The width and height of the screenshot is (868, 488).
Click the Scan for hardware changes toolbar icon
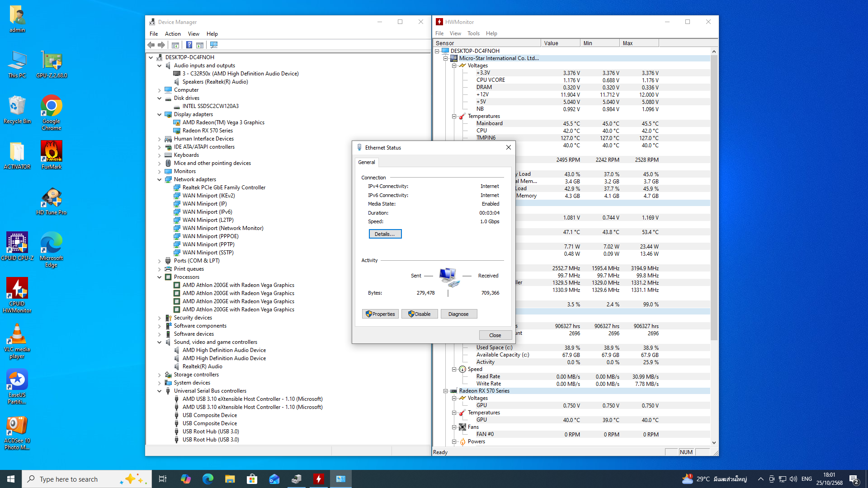tap(214, 45)
